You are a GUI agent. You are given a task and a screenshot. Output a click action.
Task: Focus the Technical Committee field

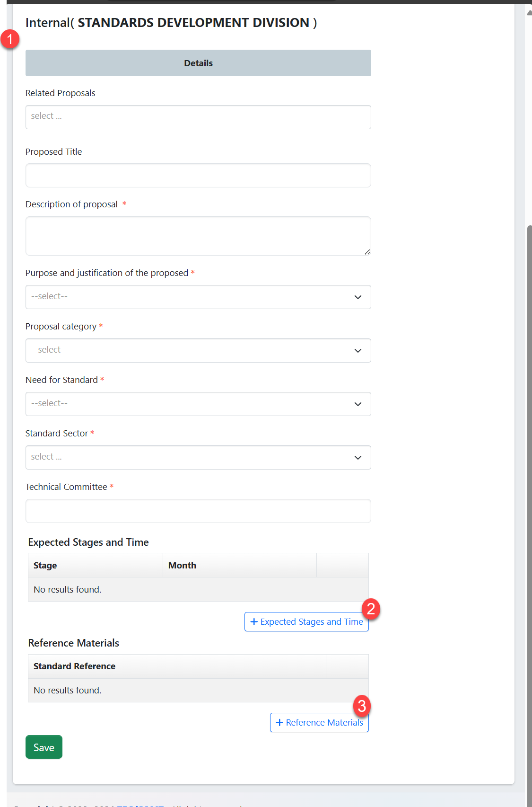(198, 511)
